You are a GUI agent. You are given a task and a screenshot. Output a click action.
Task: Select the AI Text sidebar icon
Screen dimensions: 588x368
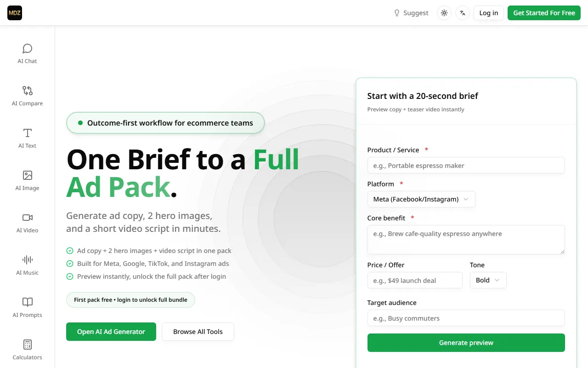(28, 138)
